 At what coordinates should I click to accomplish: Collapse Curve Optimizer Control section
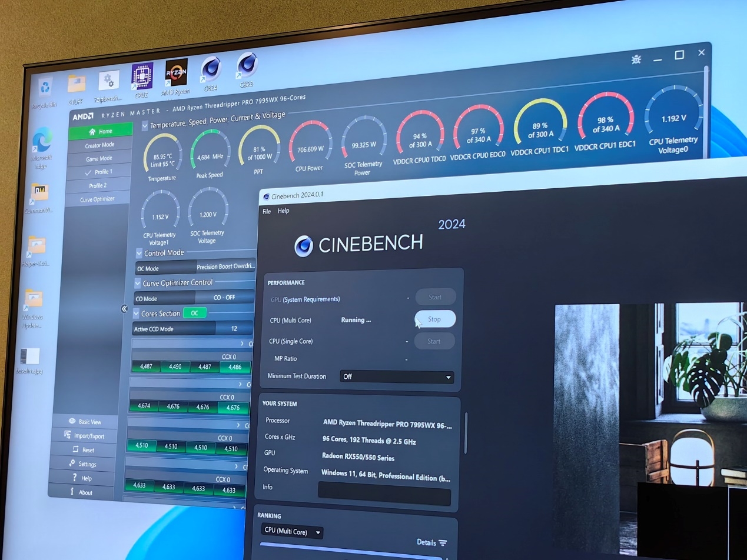[x=138, y=284]
